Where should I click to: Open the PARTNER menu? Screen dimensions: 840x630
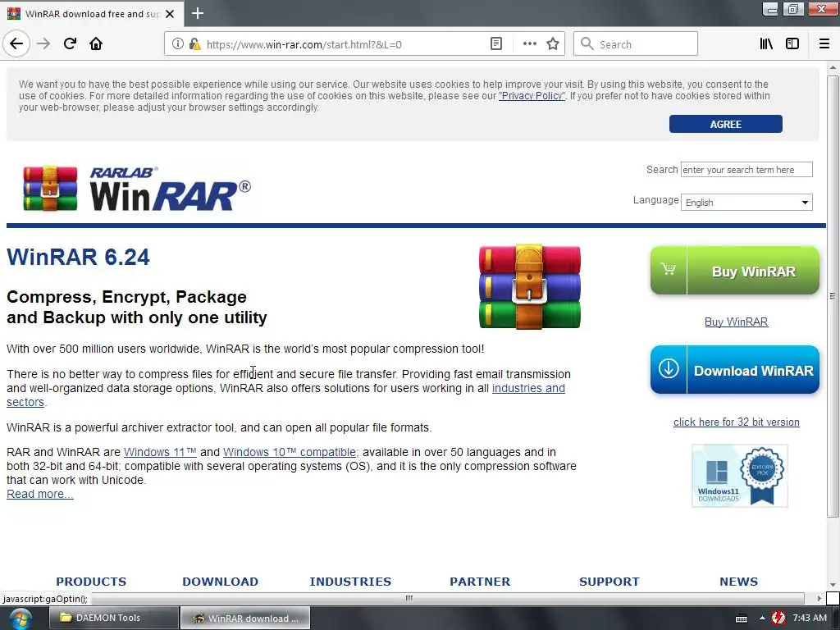[x=480, y=582]
